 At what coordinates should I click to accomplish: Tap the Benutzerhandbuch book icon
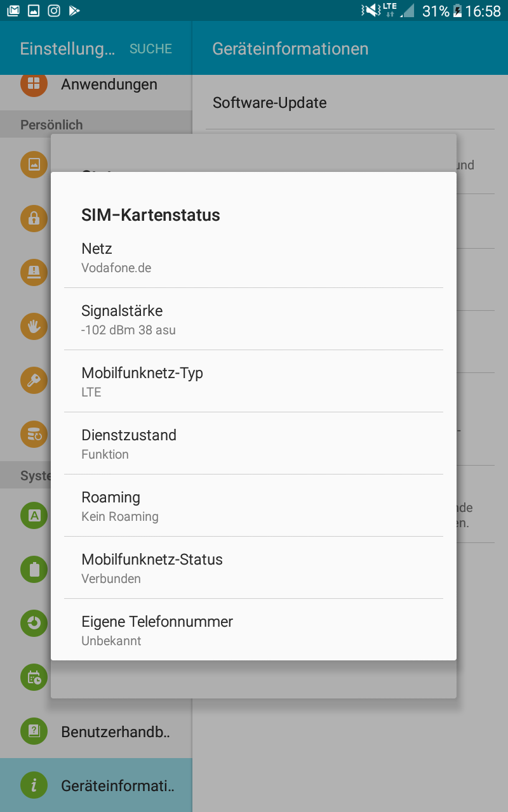click(34, 731)
